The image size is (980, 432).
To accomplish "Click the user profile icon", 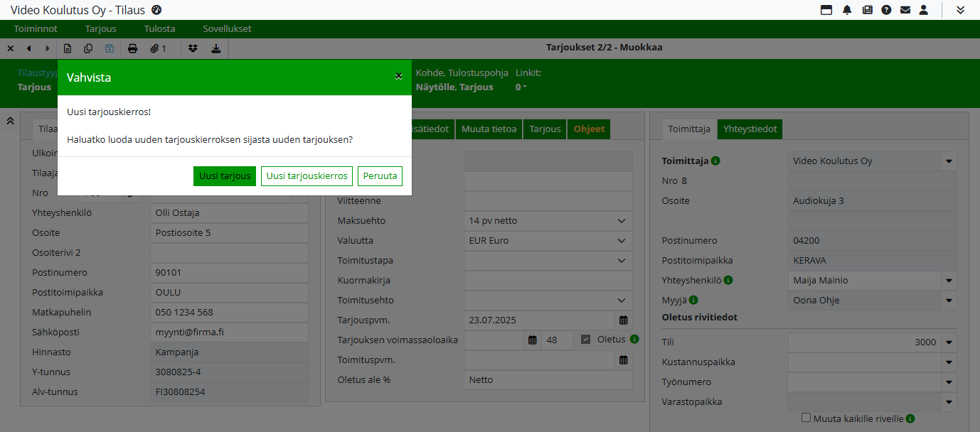I will pos(924,10).
